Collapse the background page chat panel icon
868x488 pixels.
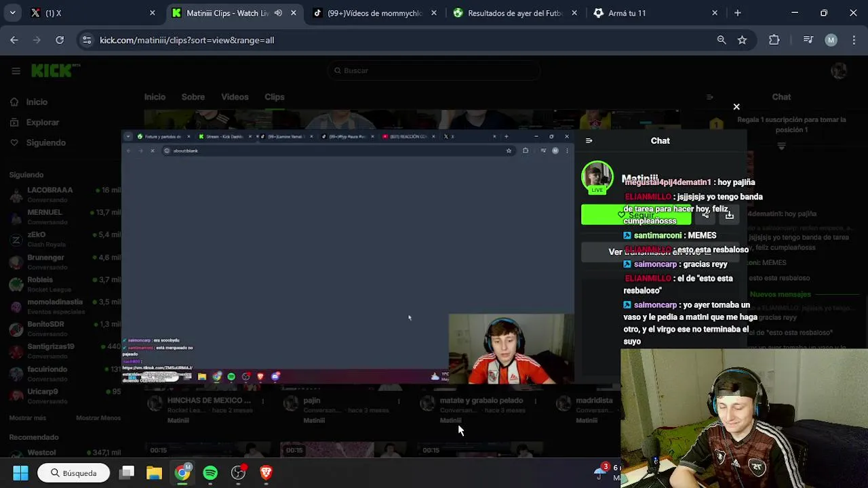[710, 97]
